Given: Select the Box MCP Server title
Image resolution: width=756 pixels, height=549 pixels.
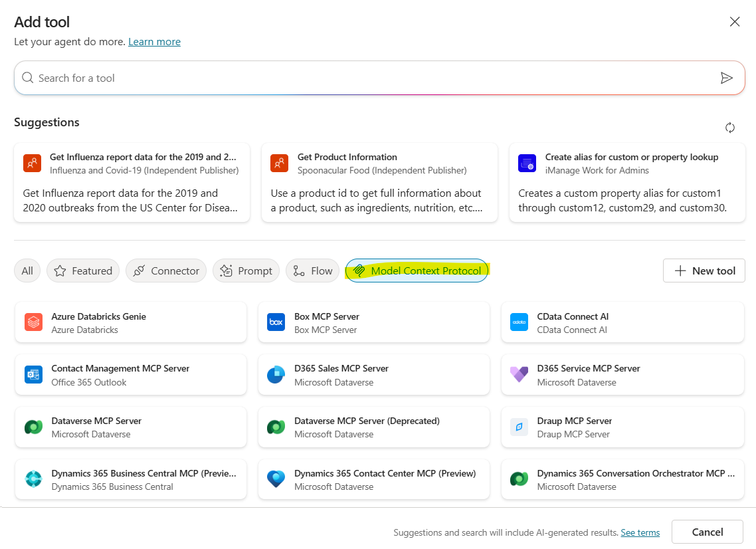Looking at the screenshot, I should pos(327,316).
